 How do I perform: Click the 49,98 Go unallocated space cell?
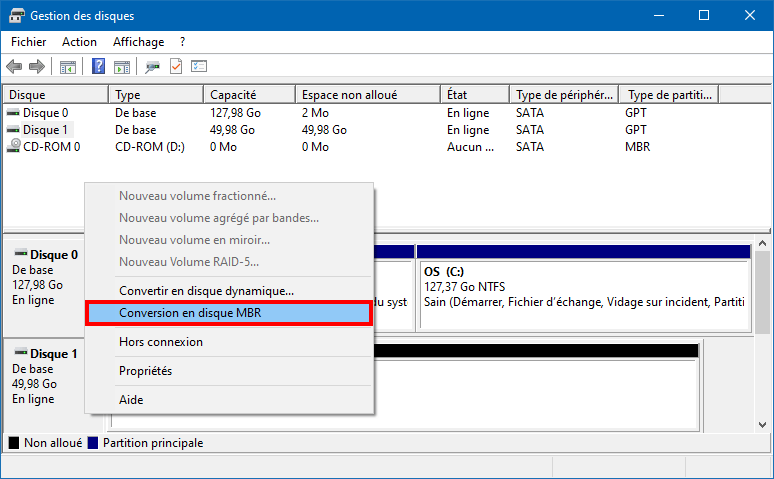point(324,130)
